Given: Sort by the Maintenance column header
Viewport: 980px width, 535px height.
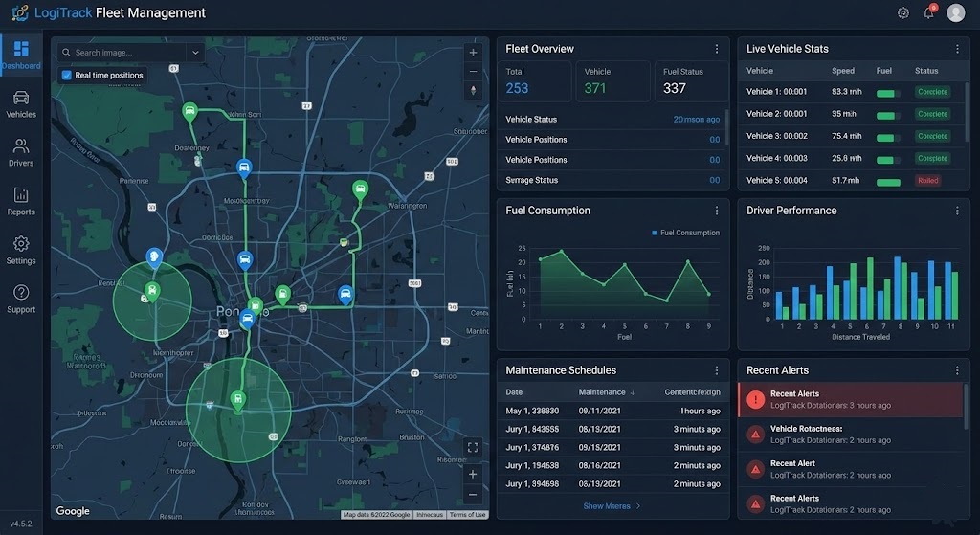Looking at the screenshot, I should (x=602, y=392).
